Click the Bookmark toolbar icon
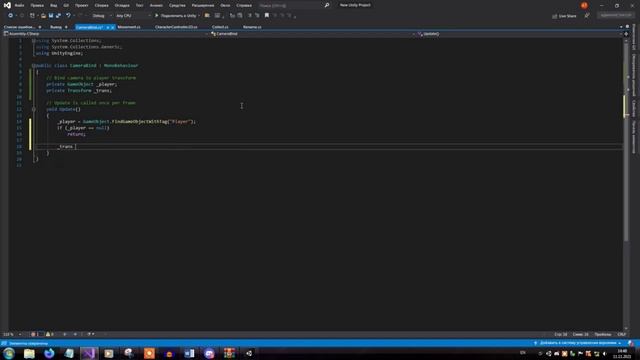This screenshot has height=360, width=640. coord(267,16)
